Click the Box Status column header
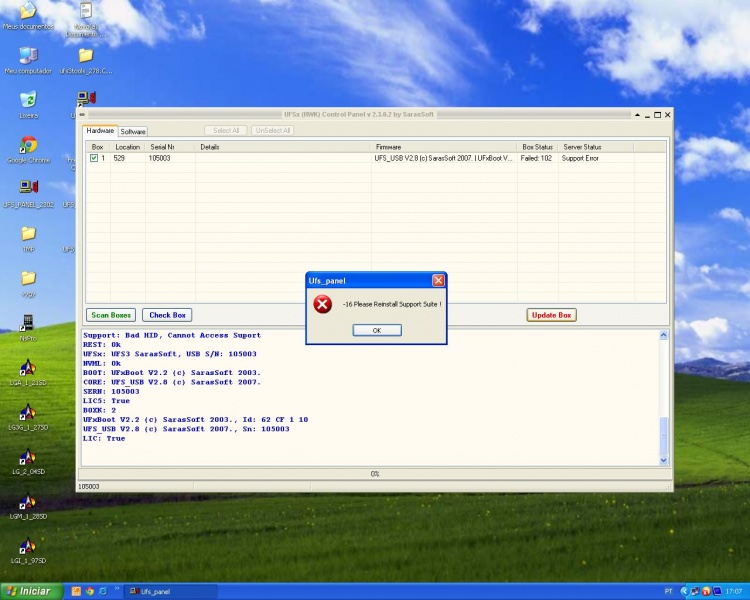 pyautogui.click(x=538, y=147)
